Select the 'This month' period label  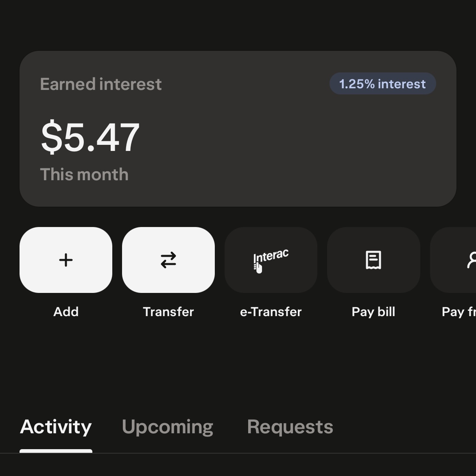coord(84,175)
